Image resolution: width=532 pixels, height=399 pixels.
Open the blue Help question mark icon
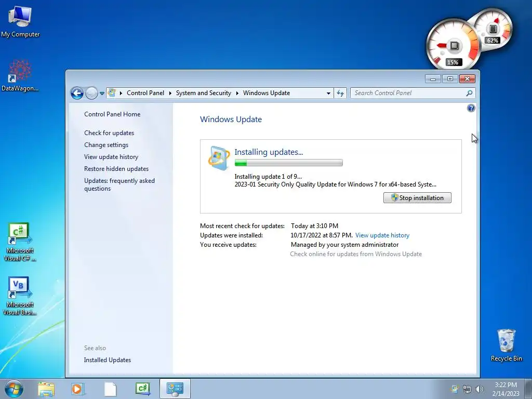click(471, 108)
